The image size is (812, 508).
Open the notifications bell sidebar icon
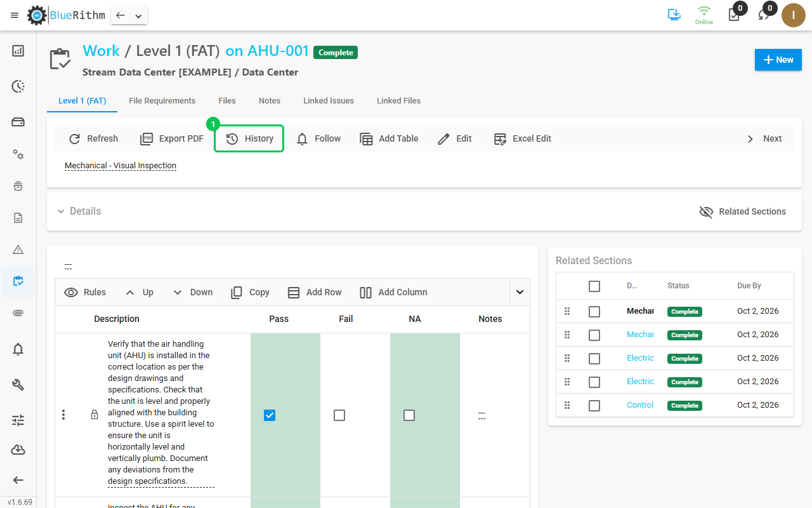18,349
